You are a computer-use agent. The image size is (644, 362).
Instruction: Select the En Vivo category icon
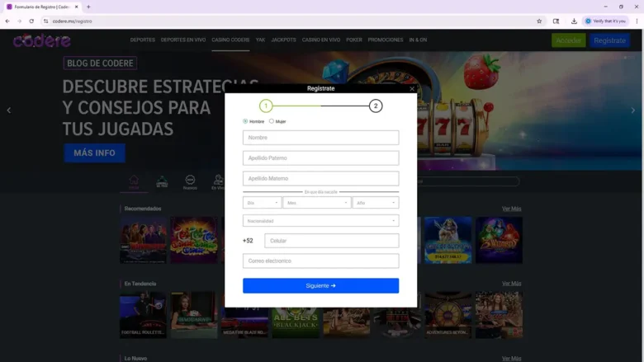[x=218, y=182]
